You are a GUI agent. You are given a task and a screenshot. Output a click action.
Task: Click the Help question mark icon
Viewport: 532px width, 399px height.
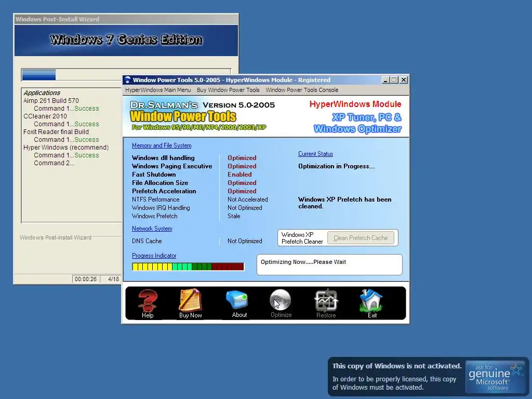point(148,300)
